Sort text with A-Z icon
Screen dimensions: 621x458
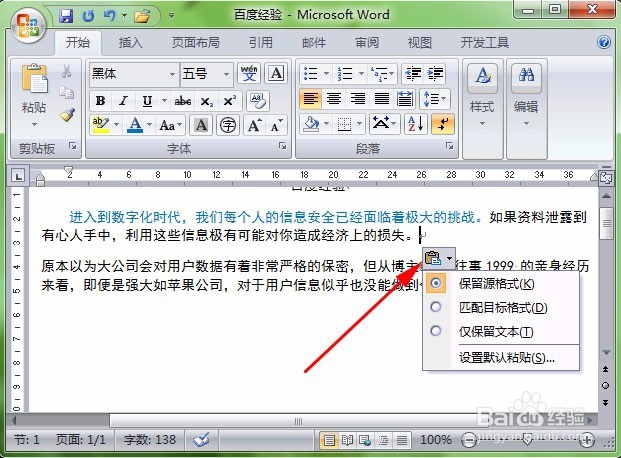415,124
